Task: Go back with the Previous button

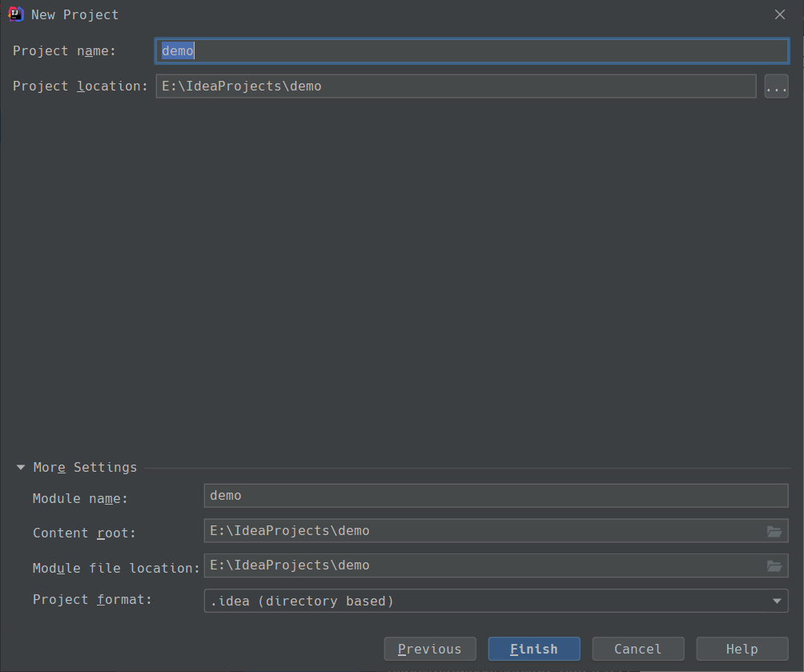Action: [430, 649]
